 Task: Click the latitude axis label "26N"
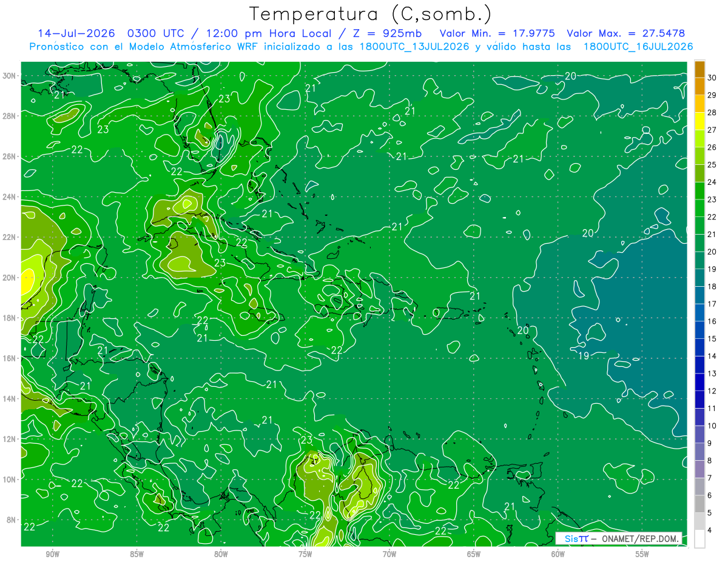point(9,156)
